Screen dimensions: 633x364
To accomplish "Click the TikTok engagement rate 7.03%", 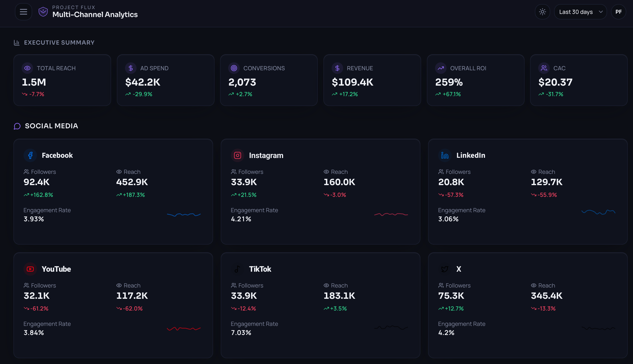I will [241, 333].
